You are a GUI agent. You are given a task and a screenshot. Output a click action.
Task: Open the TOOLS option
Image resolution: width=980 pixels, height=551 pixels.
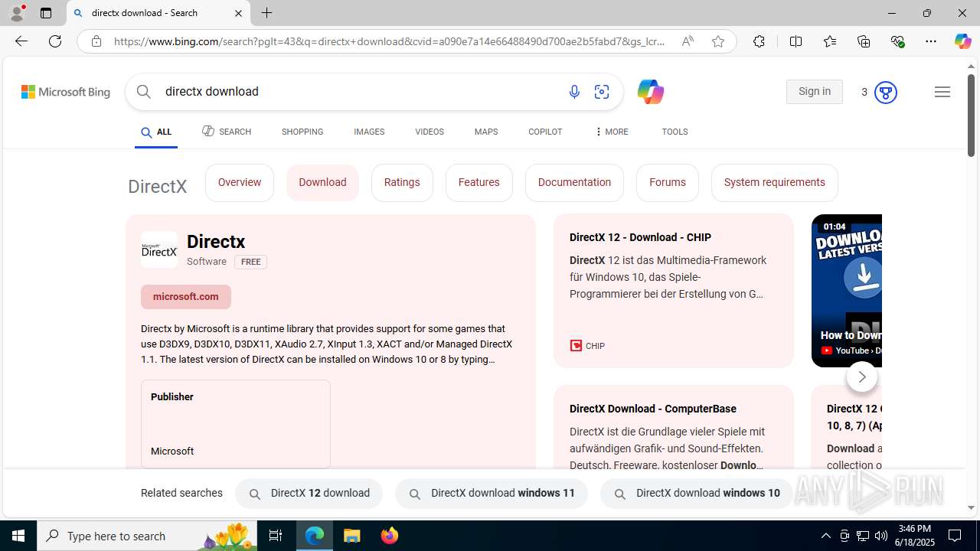(675, 132)
